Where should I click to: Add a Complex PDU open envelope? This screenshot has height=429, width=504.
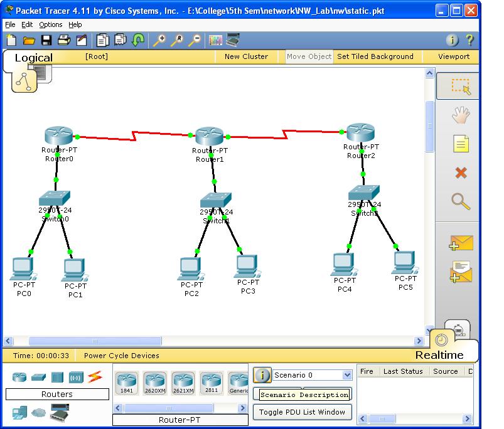pos(461,272)
